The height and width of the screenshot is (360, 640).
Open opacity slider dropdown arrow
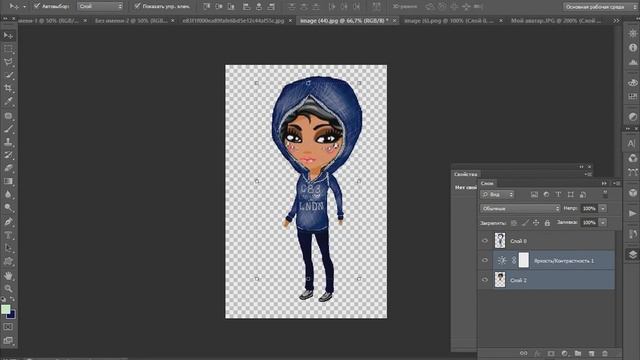tap(603, 209)
